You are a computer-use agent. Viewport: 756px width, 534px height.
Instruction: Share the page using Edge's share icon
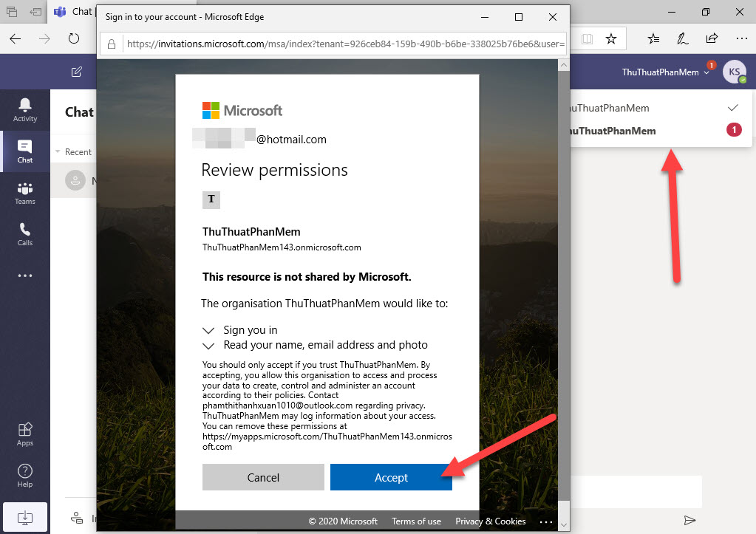click(711, 38)
